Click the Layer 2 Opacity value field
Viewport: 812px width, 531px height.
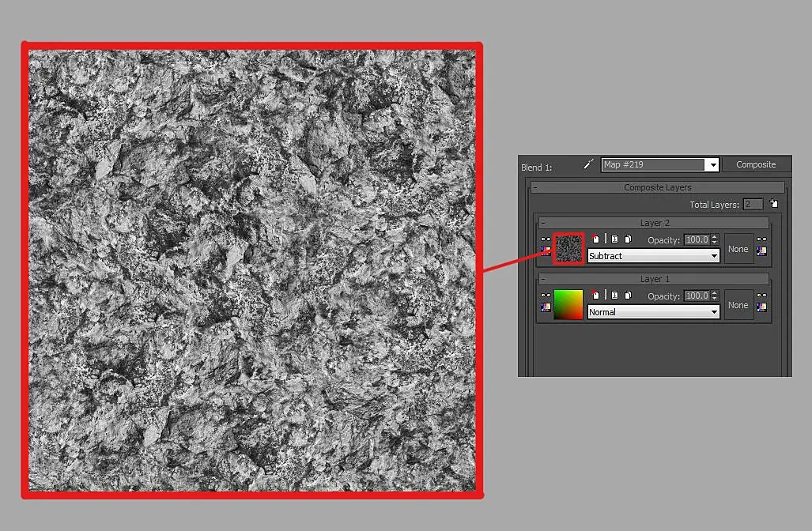click(x=697, y=239)
